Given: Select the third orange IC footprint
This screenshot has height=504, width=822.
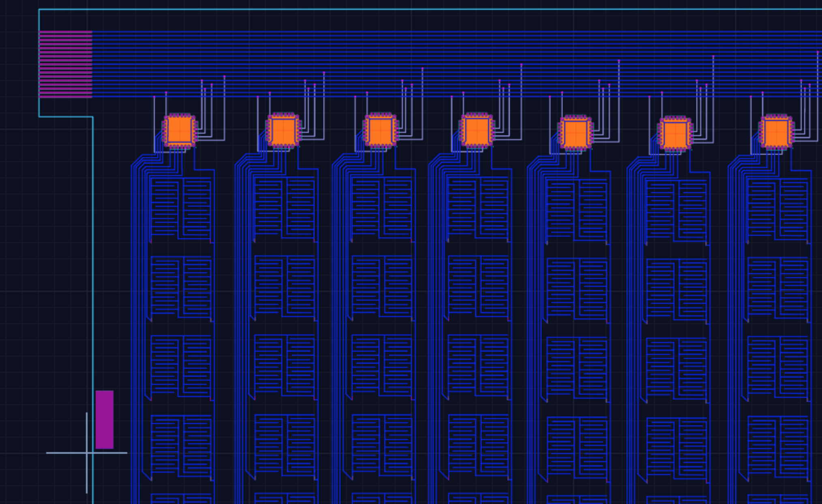Looking at the screenshot, I should 380,130.
